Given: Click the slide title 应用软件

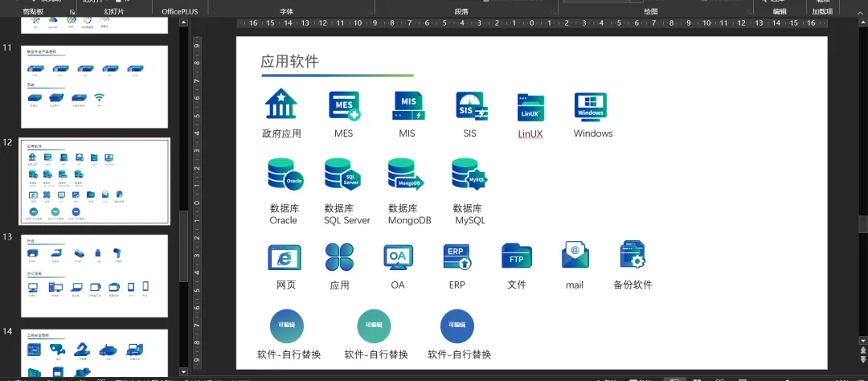Looking at the screenshot, I should [x=289, y=61].
